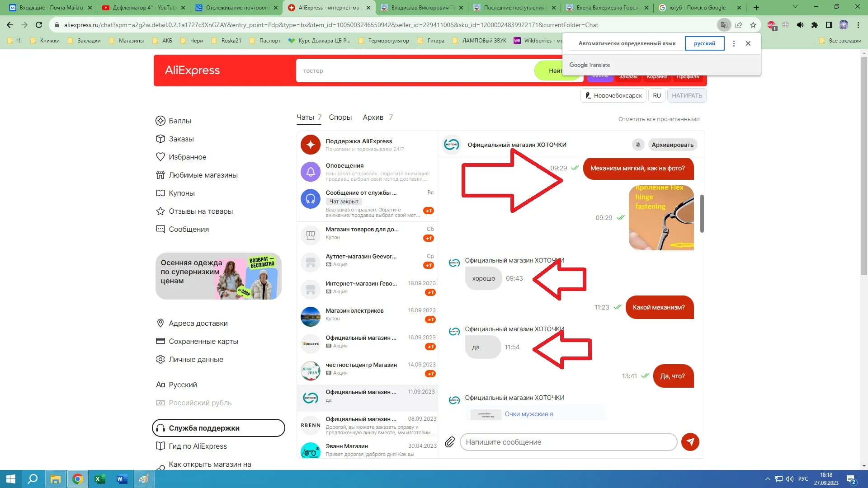Open Google Translate popup options menu
The width and height of the screenshot is (868, 488).
click(x=734, y=43)
